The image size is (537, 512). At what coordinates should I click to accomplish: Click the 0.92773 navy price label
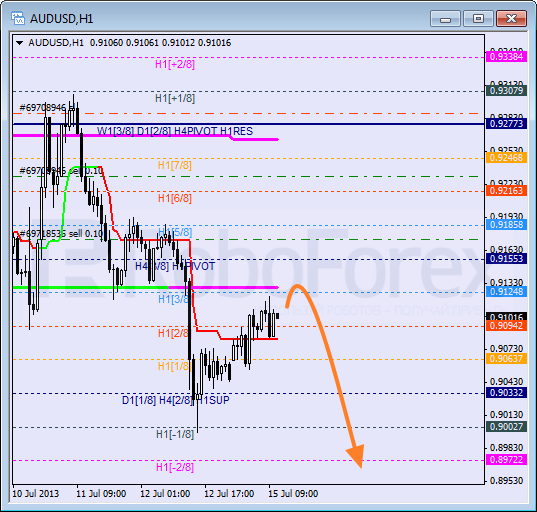[506, 124]
